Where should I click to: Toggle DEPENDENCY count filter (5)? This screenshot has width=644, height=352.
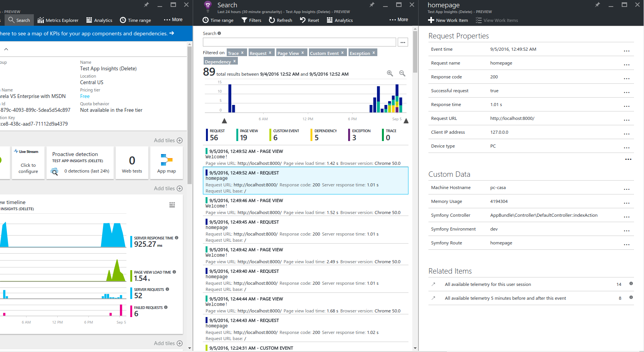[324, 135]
